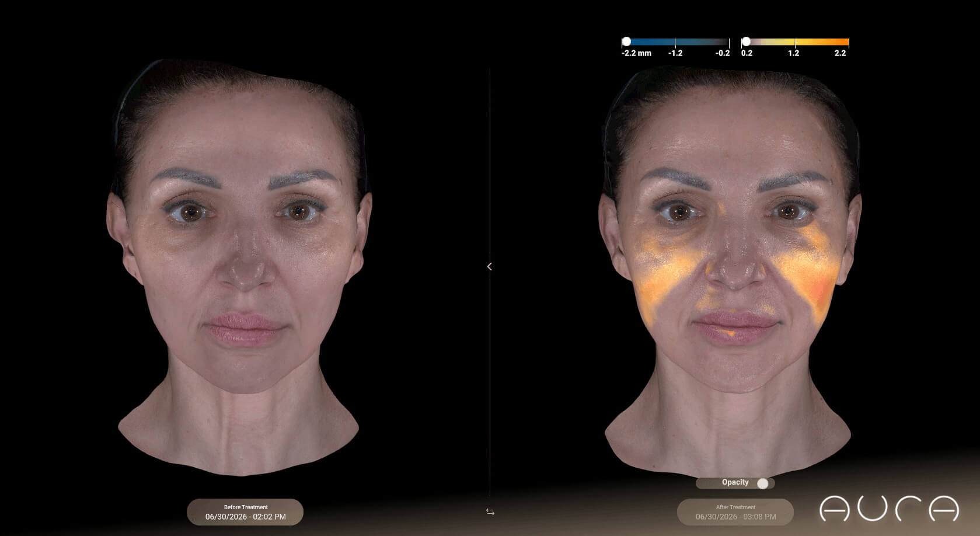Click the 06/30/2026 - 02:02 PM timestamp
Screen dimensions: 980x536
pos(246,517)
